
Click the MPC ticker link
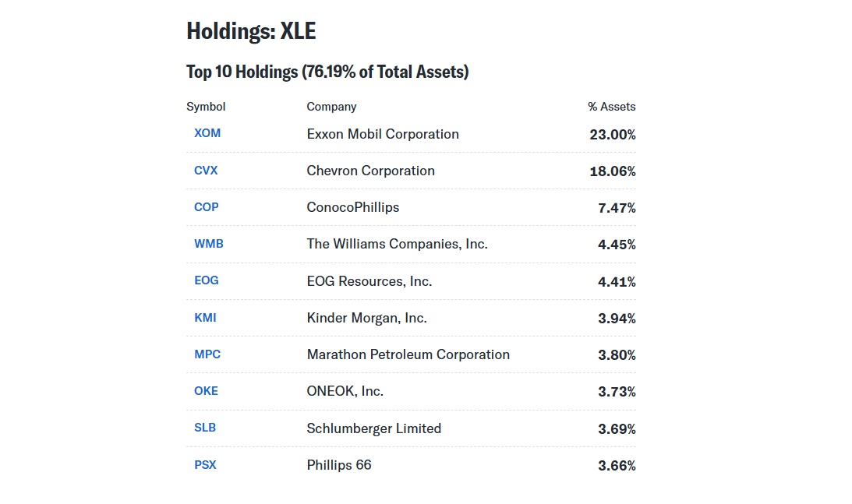(x=207, y=354)
